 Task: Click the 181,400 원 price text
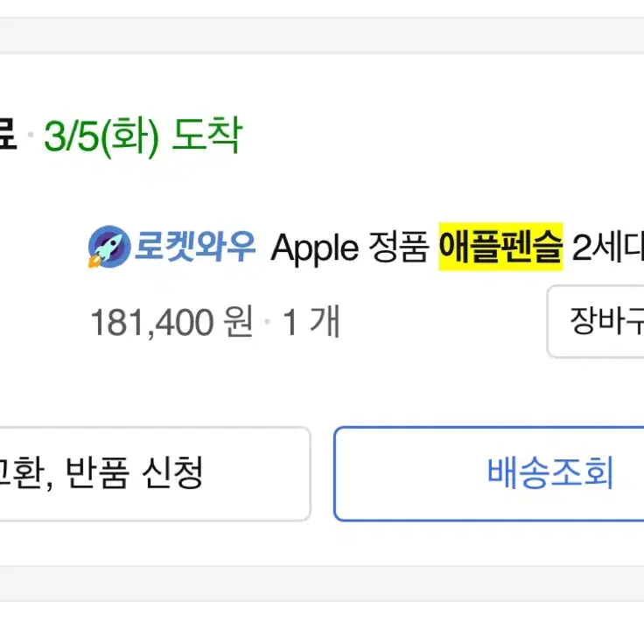[x=171, y=322]
